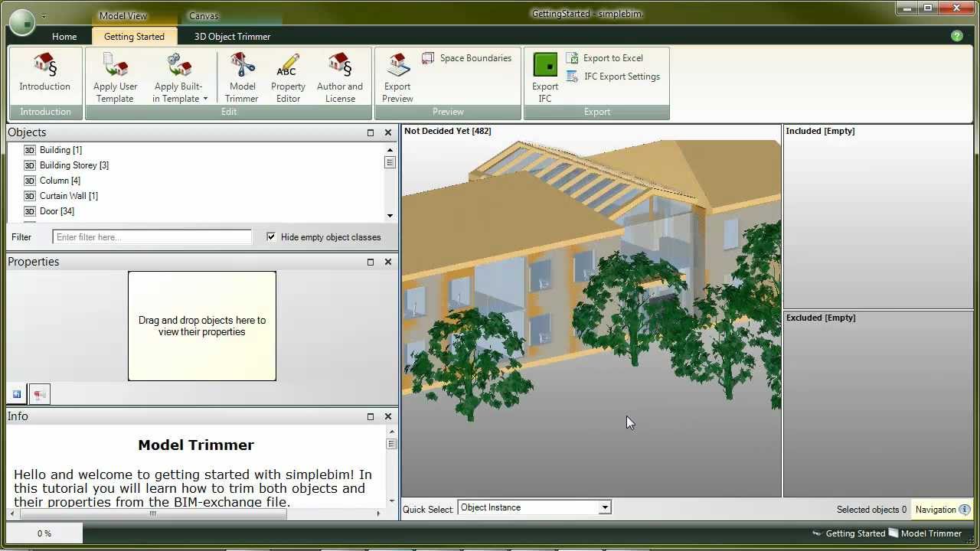Viewport: 980px width, 551px height.
Task: Close the Info panel
Action: click(x=388, y=416)
